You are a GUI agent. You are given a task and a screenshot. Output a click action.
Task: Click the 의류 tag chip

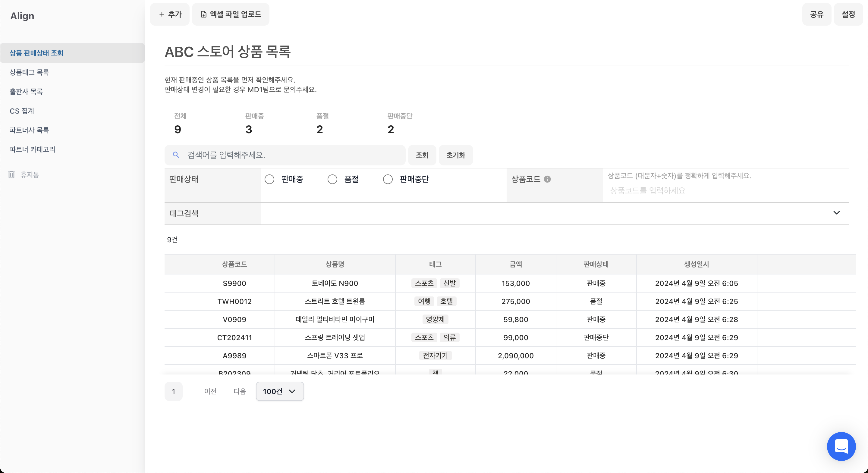tap(449, 337)
